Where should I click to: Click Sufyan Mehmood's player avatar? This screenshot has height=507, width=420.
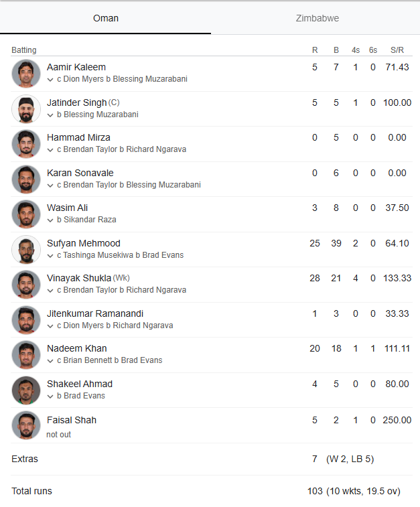click(x=26, y=249)
